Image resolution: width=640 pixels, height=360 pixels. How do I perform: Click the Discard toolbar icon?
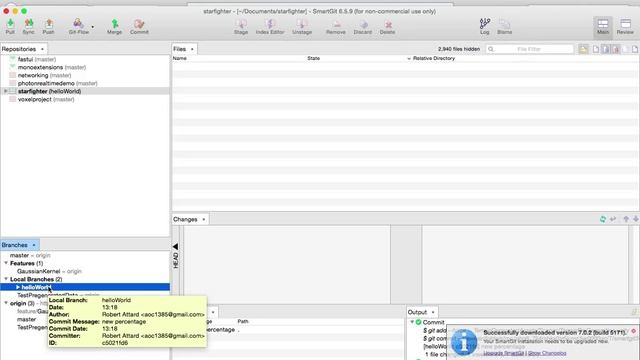click(x=362, y=26)
